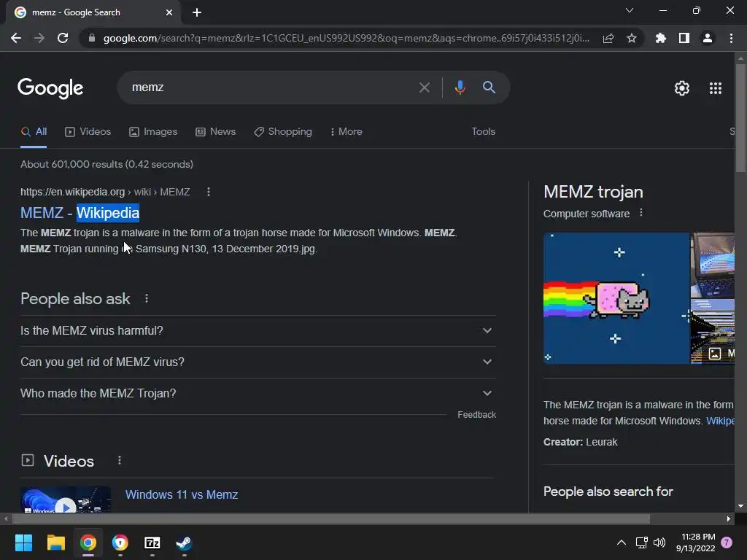Open the More search filters menu
Image resolution: width=747 pixels, height=560 pixels.
pos(347,132)
